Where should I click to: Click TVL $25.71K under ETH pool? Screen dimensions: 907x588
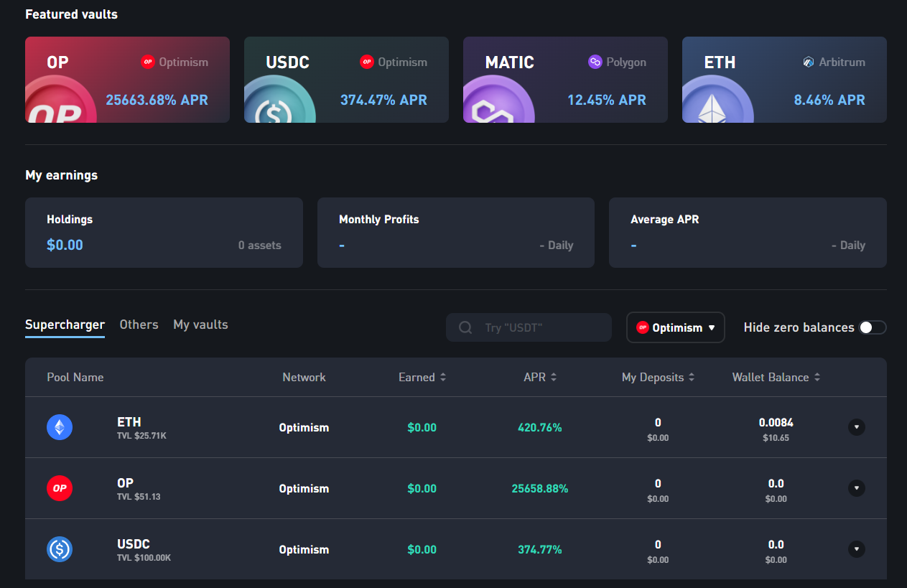point(141,436)
